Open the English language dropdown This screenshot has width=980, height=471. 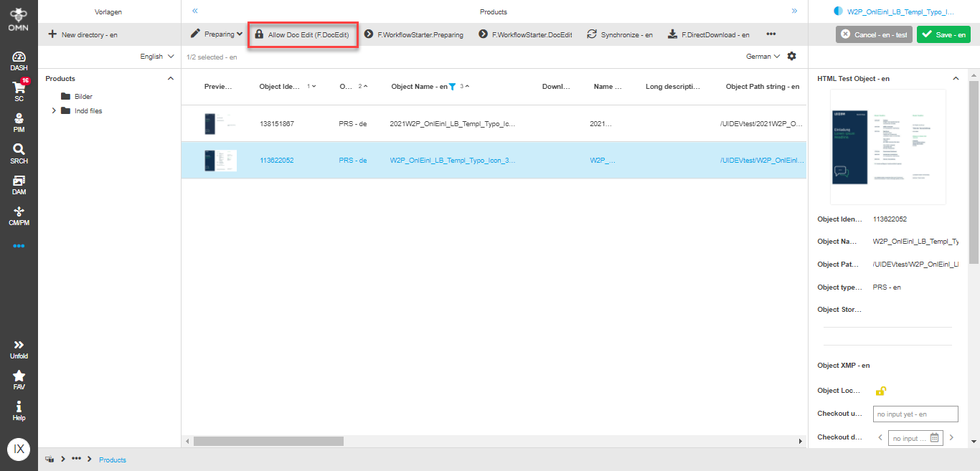157,56
